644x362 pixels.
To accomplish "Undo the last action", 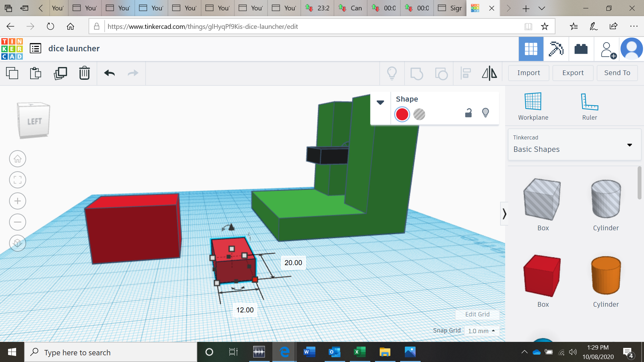I will (x=109, y=73).
